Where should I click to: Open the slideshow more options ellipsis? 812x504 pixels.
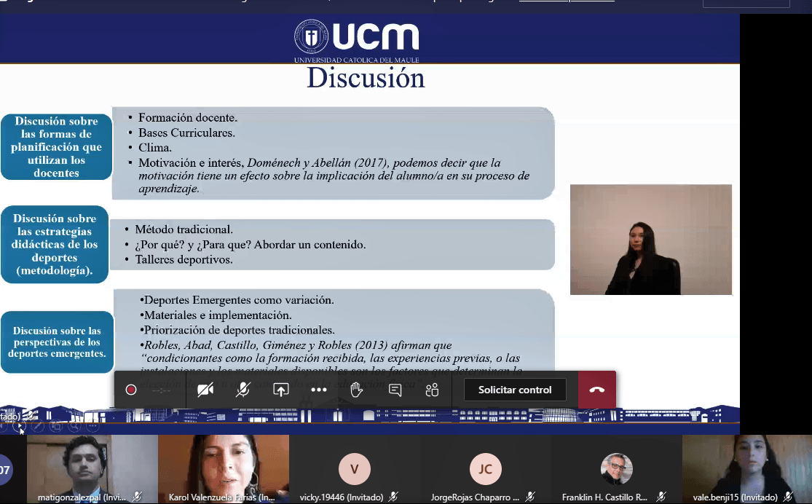coord(92,427)
